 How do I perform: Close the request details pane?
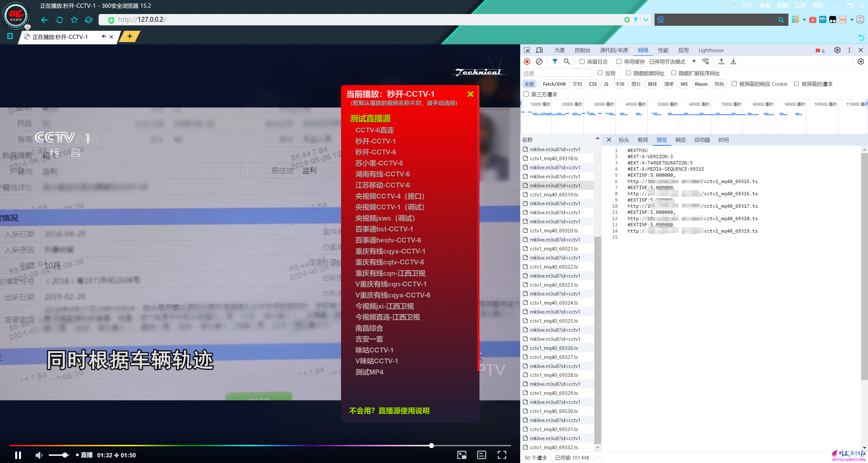click(609, 140)
